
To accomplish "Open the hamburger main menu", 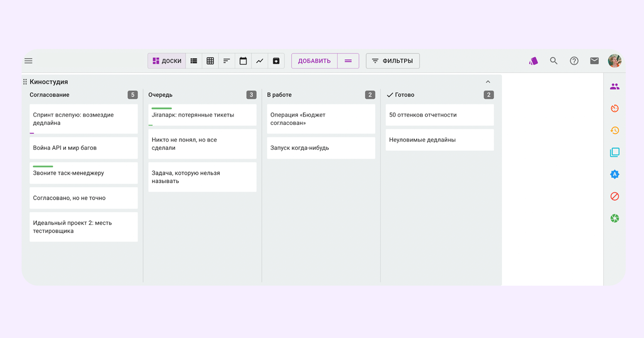I will [28, 61].
